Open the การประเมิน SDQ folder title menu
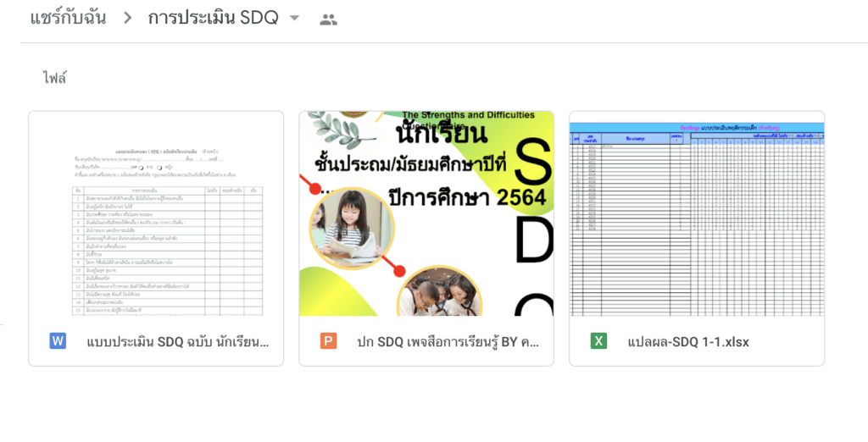 coord(213,19)
